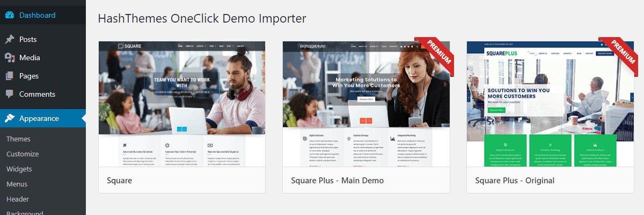Click the Dashboard gauge icon

coord(10,15)
